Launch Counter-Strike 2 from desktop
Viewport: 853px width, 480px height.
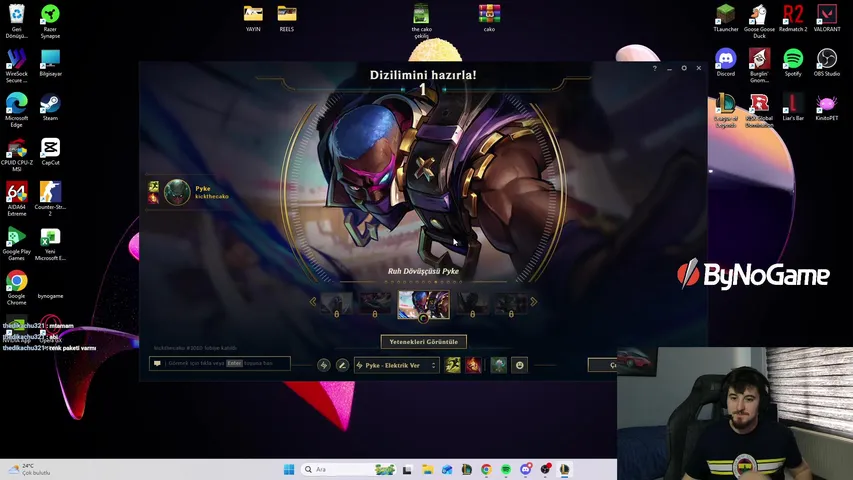coord(50,199)
